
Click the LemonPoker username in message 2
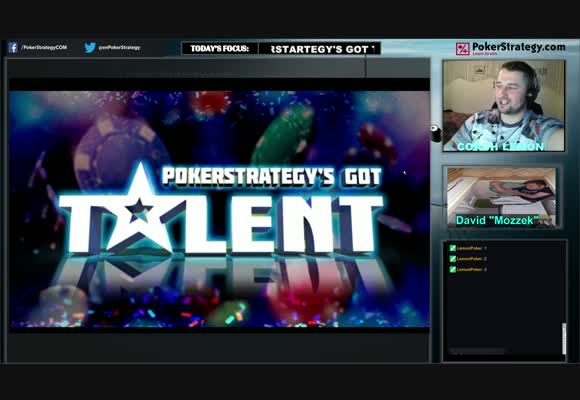(x=469, y=259)
